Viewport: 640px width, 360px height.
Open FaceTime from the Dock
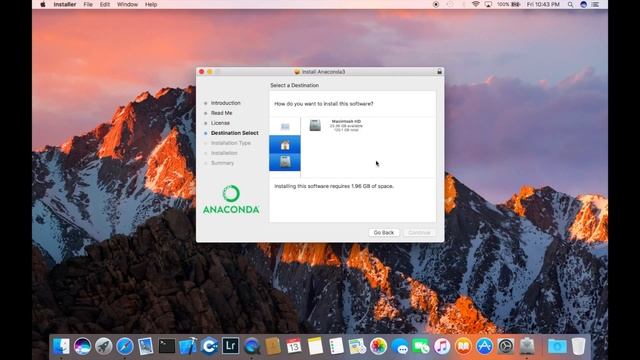coord(421,347)
